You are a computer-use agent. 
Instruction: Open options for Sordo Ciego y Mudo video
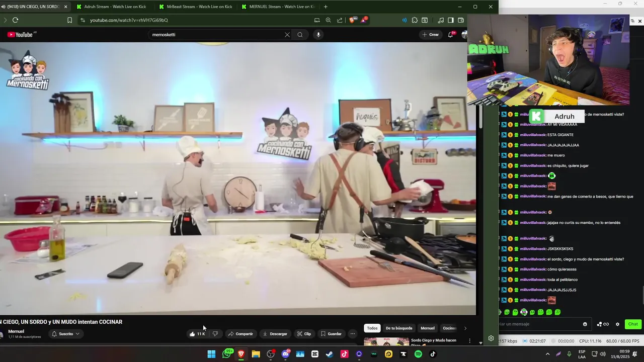[470, 341]
